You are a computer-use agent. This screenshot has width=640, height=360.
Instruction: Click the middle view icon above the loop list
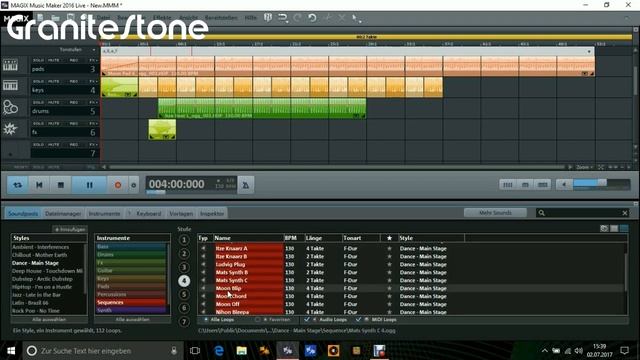click(x=614, y=229)
